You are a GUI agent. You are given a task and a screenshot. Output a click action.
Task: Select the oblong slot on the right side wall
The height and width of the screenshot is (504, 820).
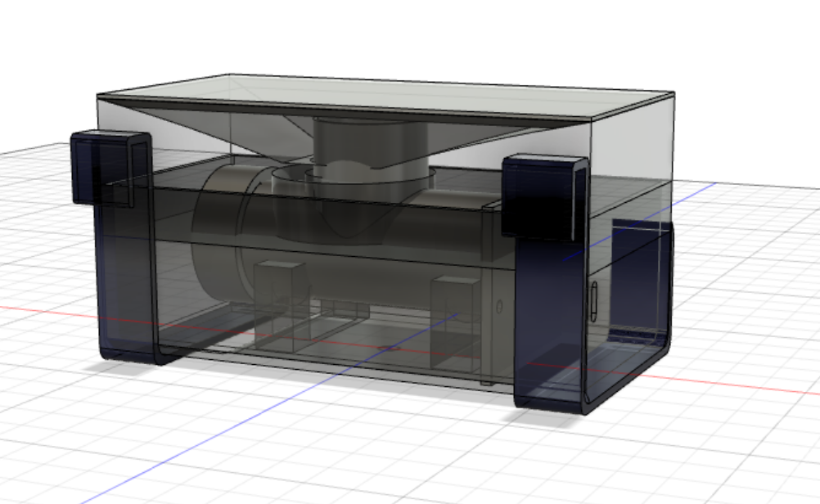coord(595,301)
